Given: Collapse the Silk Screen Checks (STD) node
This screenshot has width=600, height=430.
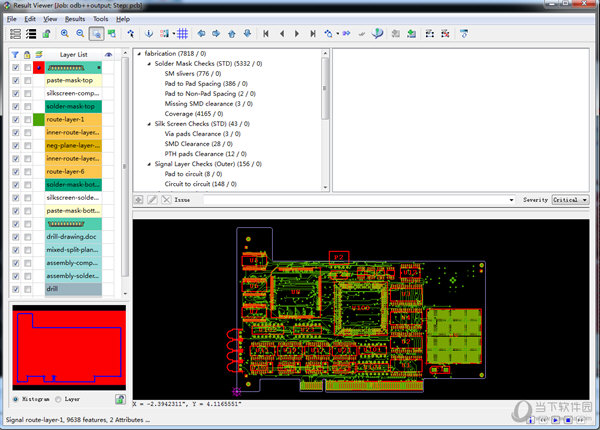Looking at the screenshot, I should pos(147,123).
